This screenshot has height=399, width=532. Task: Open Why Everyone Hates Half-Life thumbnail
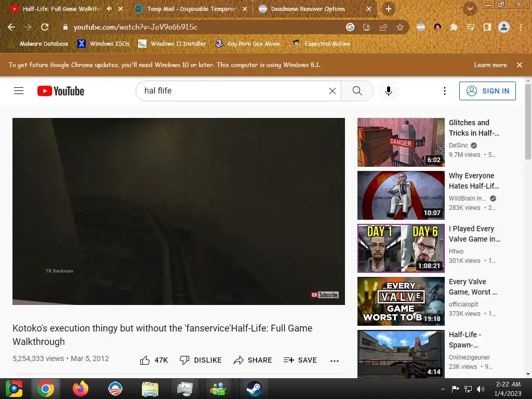click(401, 195)
